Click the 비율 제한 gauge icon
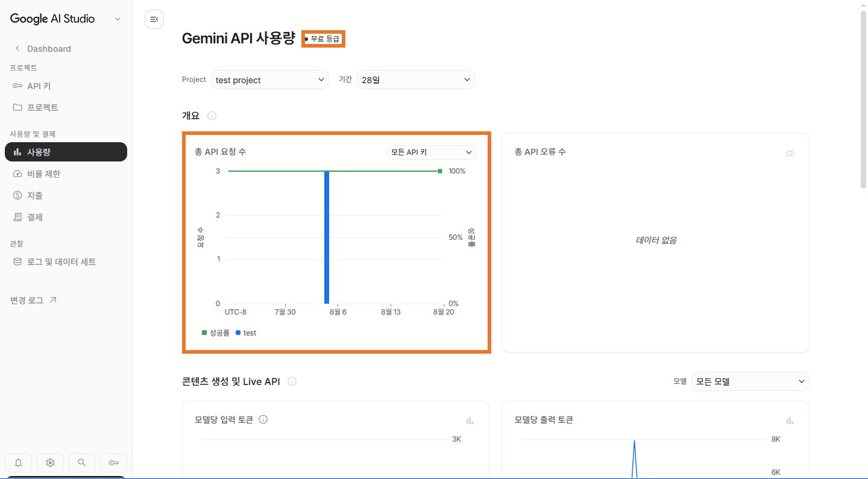Image resolution: width=868 pixels, height=479 pixels. pos(17,174)
